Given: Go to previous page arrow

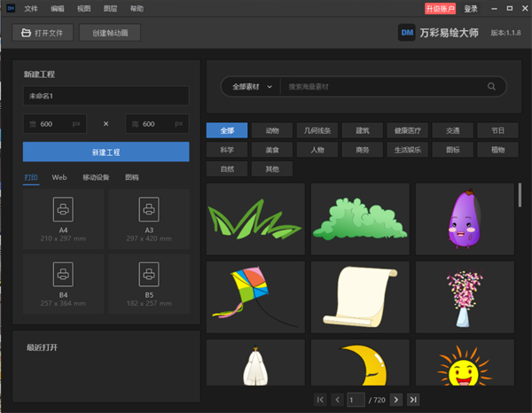Looking at the screenshot, I should pyautogui.click(x=337, y=401).
